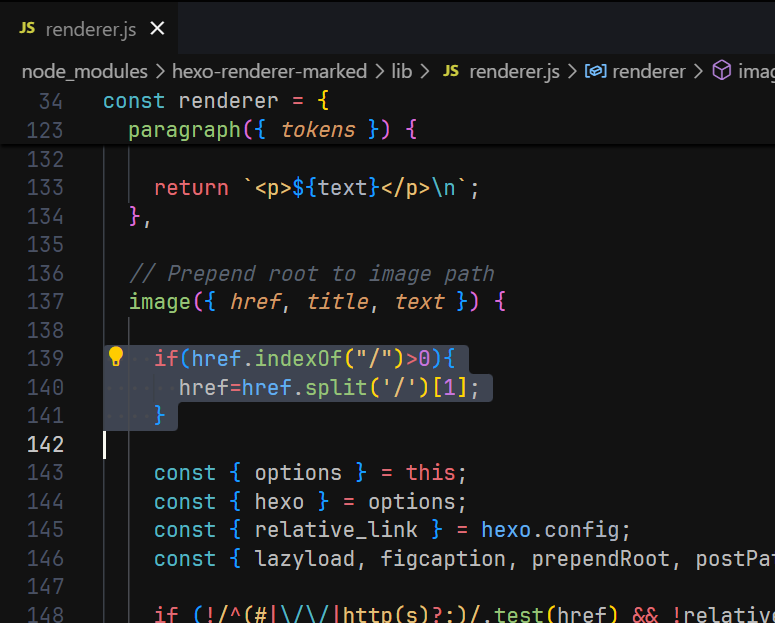The height and width of the screenshot is (623, 775).
Task: Click the renderer variable symbol icon in breadcrumbs
Action: pos(597,71)
